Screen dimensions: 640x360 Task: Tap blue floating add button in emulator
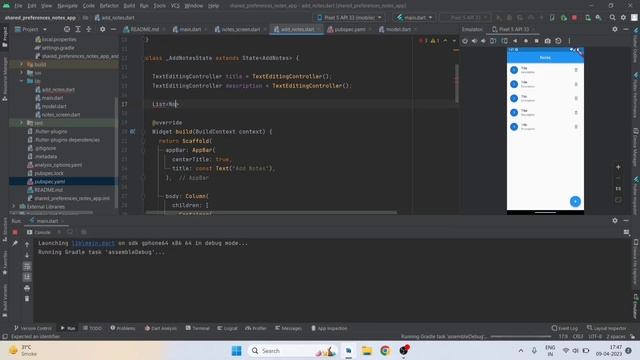pyautogui.click(x=575, y=201)
